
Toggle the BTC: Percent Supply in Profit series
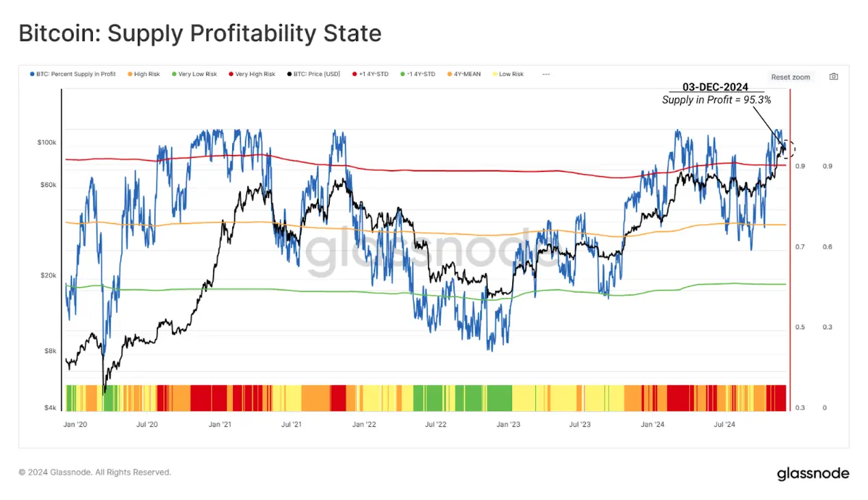coord(72,74)
